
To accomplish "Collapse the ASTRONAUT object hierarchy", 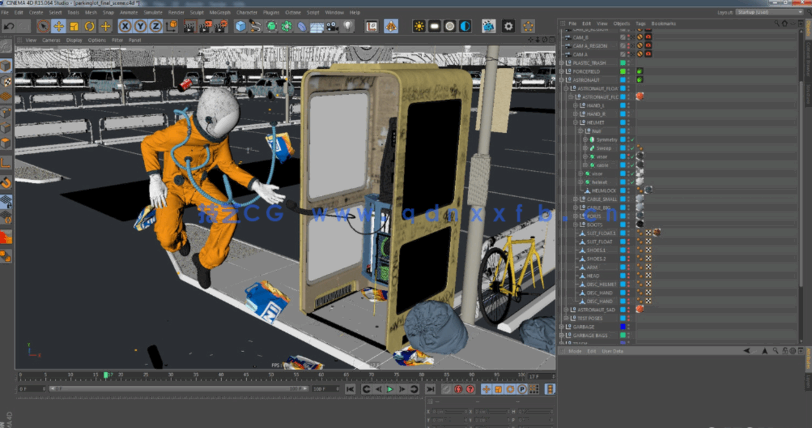I will (562, 80).
